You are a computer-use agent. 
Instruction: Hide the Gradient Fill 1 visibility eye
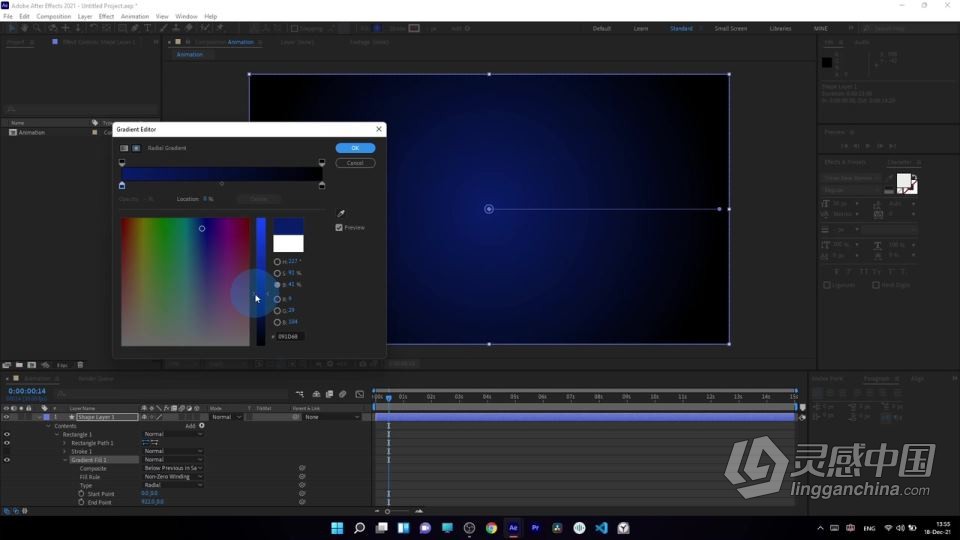tap(7, 460)
